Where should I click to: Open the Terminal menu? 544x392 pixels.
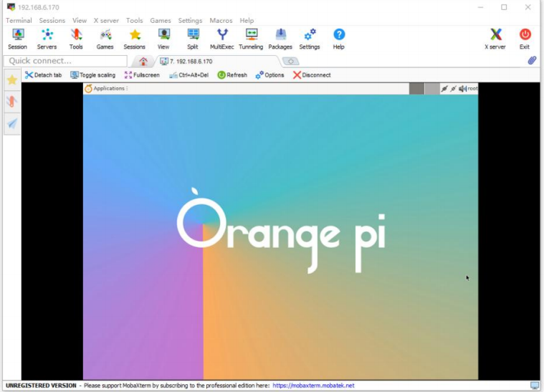(19, 21)
